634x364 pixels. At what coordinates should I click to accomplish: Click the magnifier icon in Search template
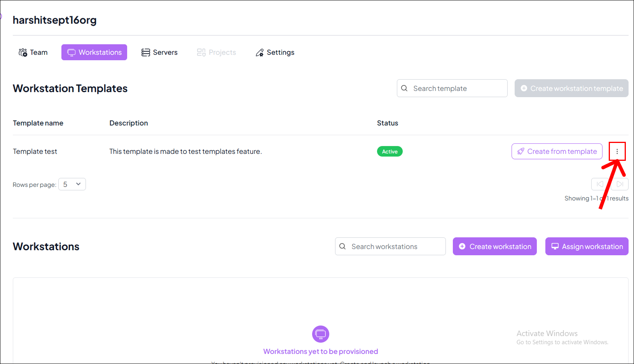coord(404,88)
